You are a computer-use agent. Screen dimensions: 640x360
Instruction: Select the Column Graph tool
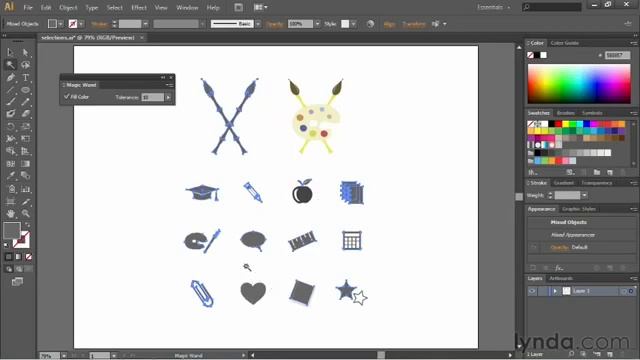[x=25, y=189]
